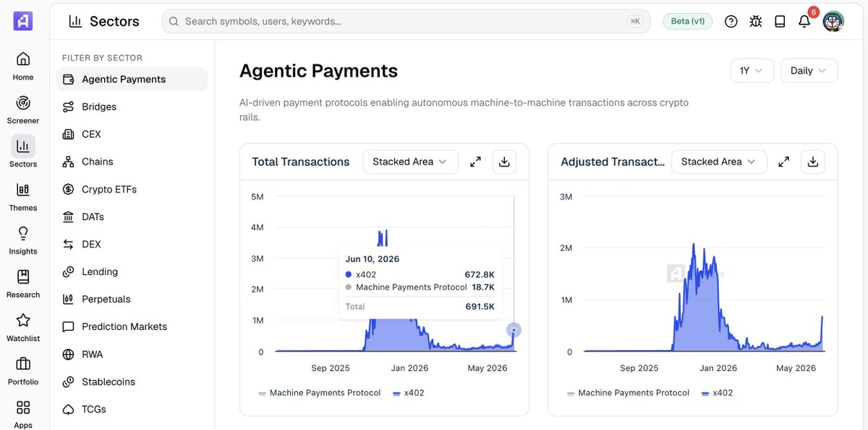868x430 pixels.
Task: Expand Adjusted Transactions chart to fullscreen
Action: click(783, 162)
